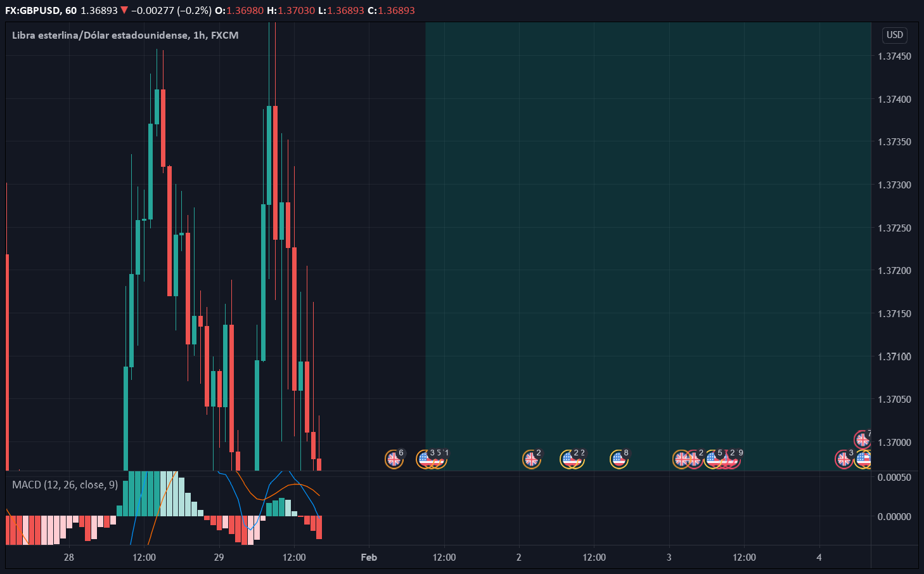
Task: Select the MACD (12, 26, close, 9) indicator label
Action: 65,485
